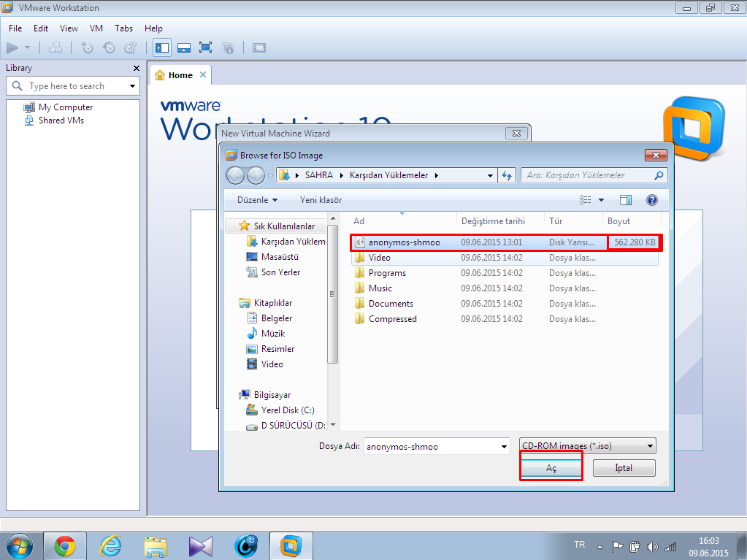Image resolution: width=747 pixels, height=560 pixels.
Task: Select Yerel Disk (C:) in the sidebar
Action: 280,410
